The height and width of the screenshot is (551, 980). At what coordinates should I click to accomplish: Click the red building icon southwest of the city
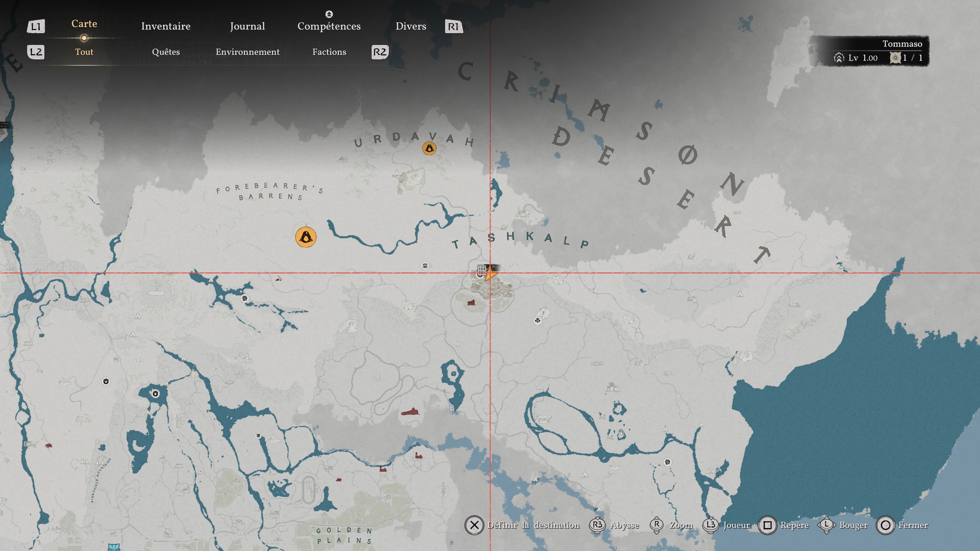(x=471, y=302)
